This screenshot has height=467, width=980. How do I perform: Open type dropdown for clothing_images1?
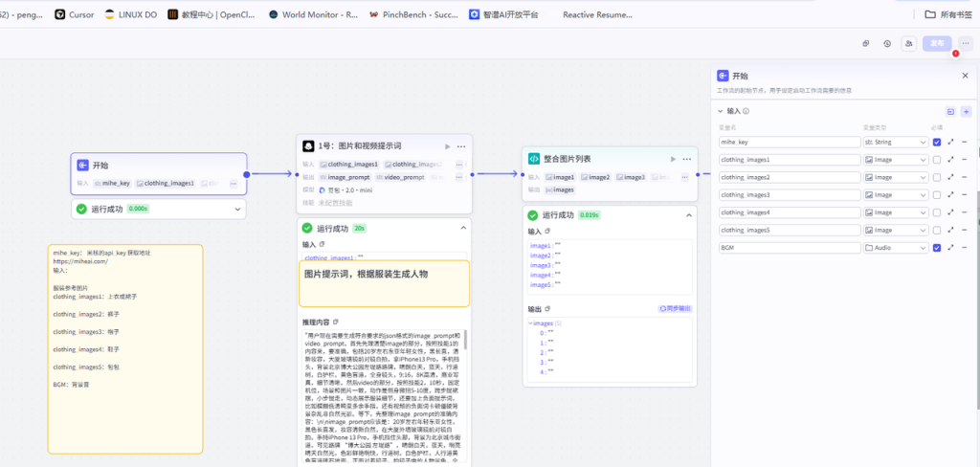(x=896, y=160)
